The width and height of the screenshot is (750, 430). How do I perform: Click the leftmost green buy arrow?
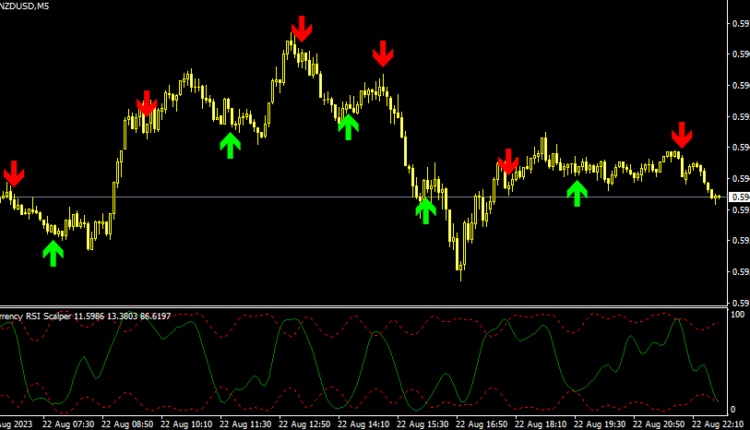click(53, 252)
